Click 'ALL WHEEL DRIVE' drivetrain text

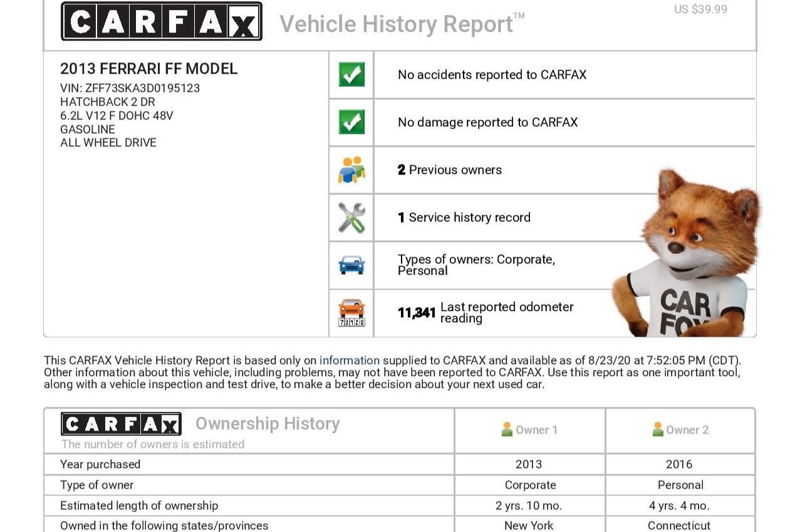click(108, 143)
